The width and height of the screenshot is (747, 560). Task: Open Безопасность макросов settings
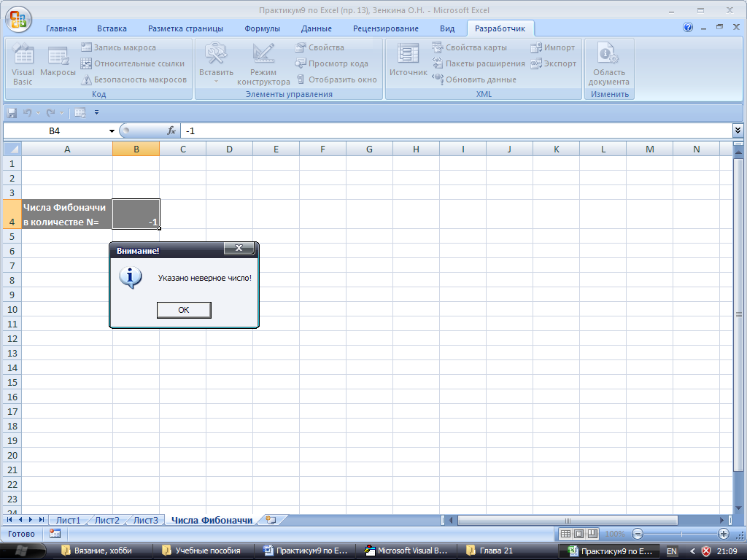tap(134, 79)
